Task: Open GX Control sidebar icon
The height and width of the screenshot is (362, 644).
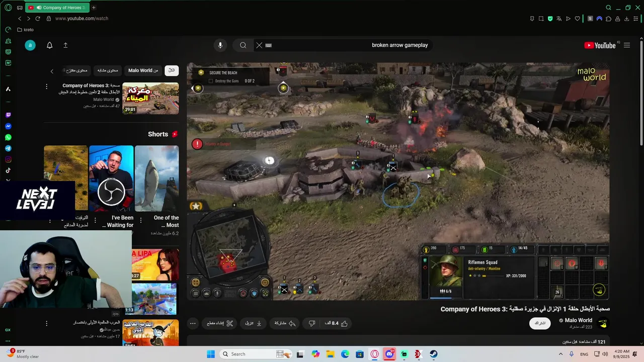Action: tap(8, 30)
